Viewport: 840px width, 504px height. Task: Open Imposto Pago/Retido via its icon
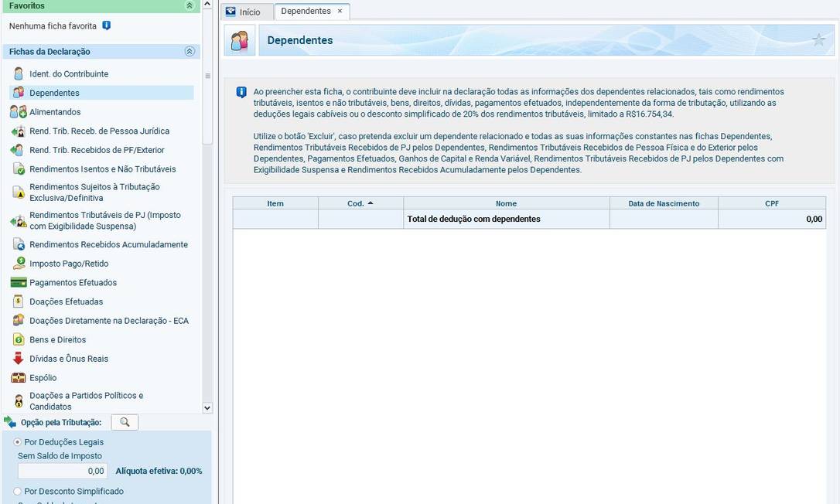click(x=19, y=264)
